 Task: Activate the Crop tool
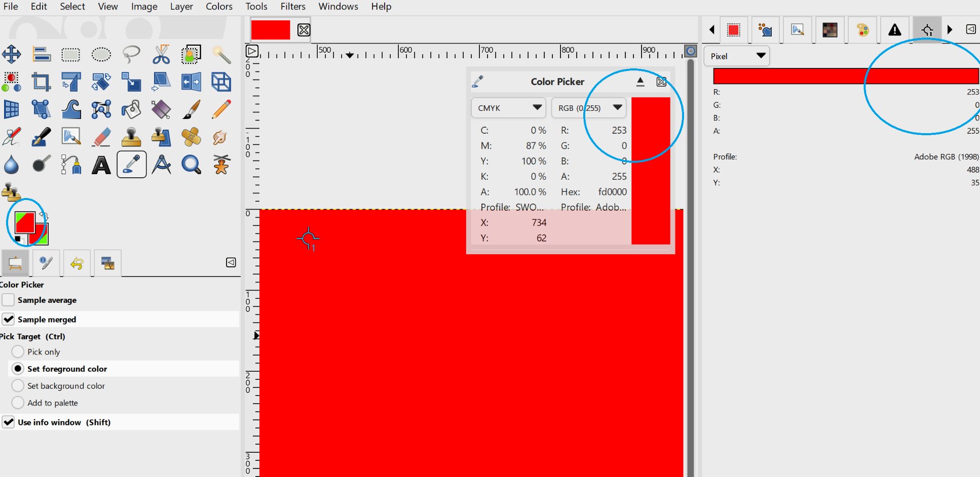point(42,81)
